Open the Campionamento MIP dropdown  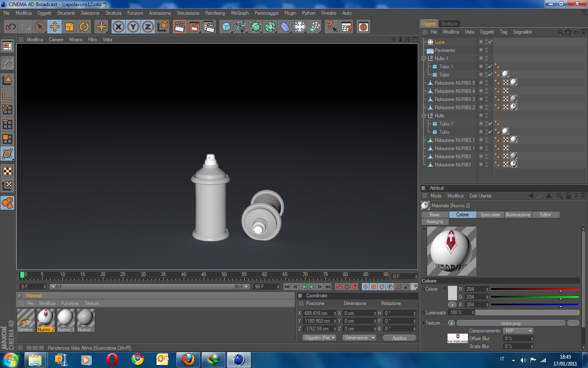(x=518, y=331)
